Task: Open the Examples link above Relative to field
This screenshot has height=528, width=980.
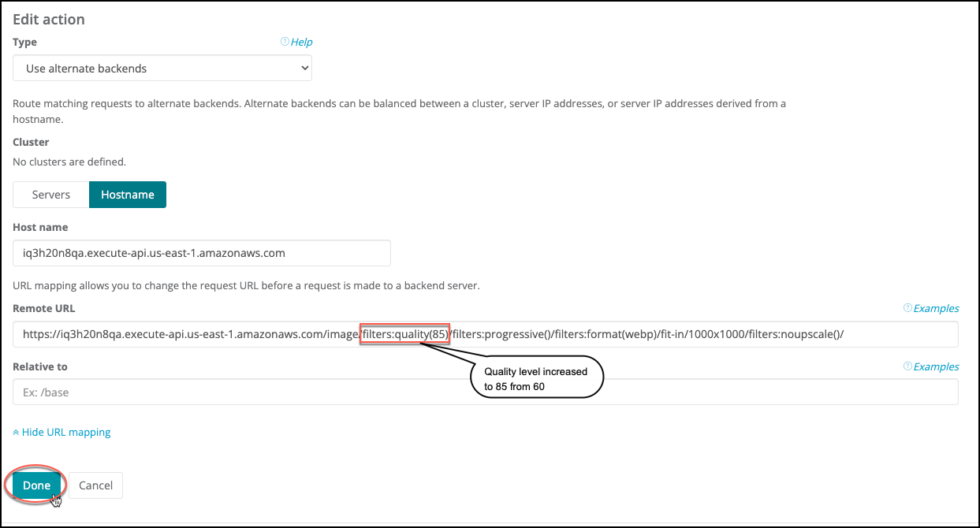Action: tap(936, 367)
